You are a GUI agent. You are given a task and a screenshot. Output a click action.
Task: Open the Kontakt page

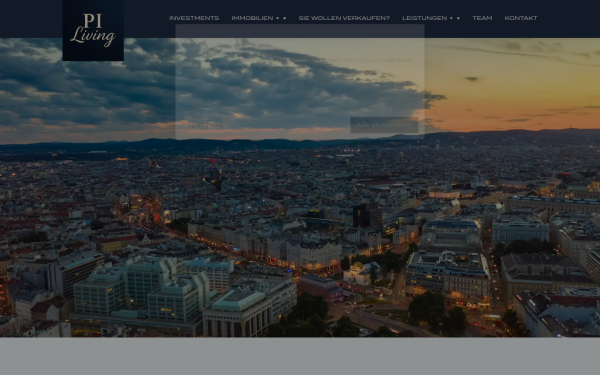(x=521, y=18)
